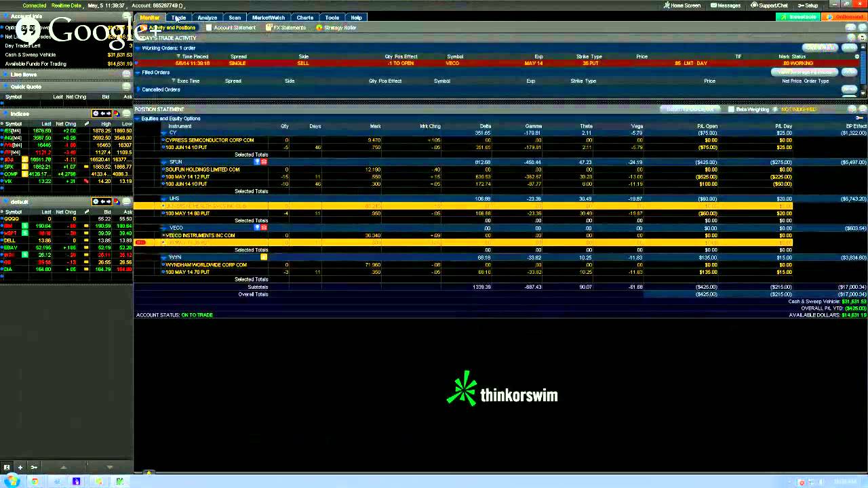Click the red SELL tag on VECO put

[x=140, y=243]
